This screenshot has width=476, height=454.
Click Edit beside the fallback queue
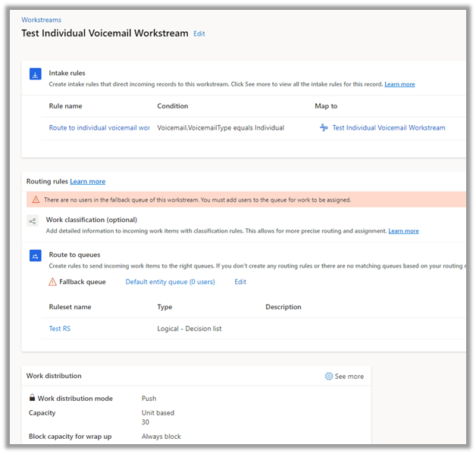240,282
